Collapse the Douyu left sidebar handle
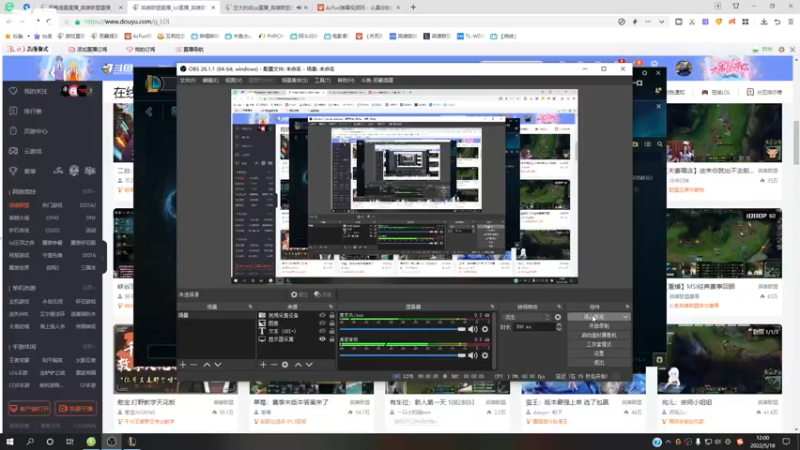Image resolution: width=800 pixels, height=450 pixels. pyautogui.click(x=103, y=258)
